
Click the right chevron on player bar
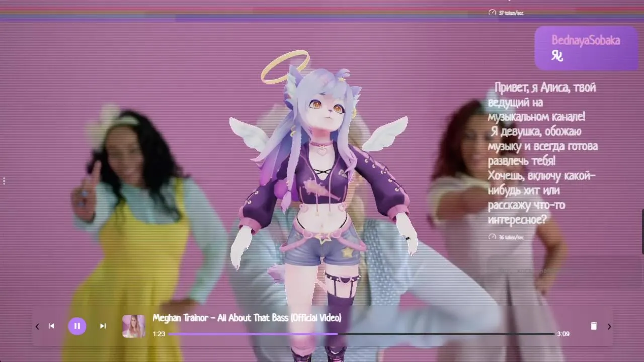[x=609, y=327]
